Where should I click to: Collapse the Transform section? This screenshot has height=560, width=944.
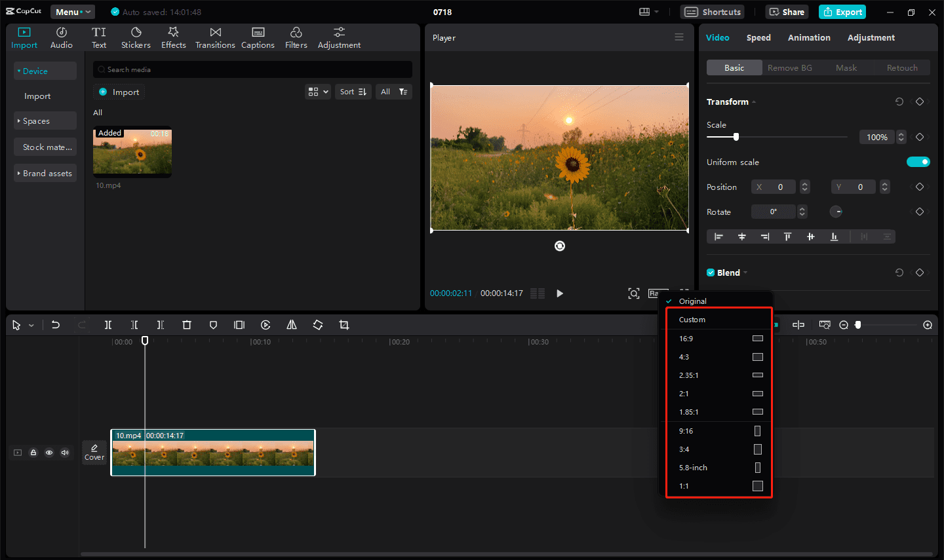[754, 102]
